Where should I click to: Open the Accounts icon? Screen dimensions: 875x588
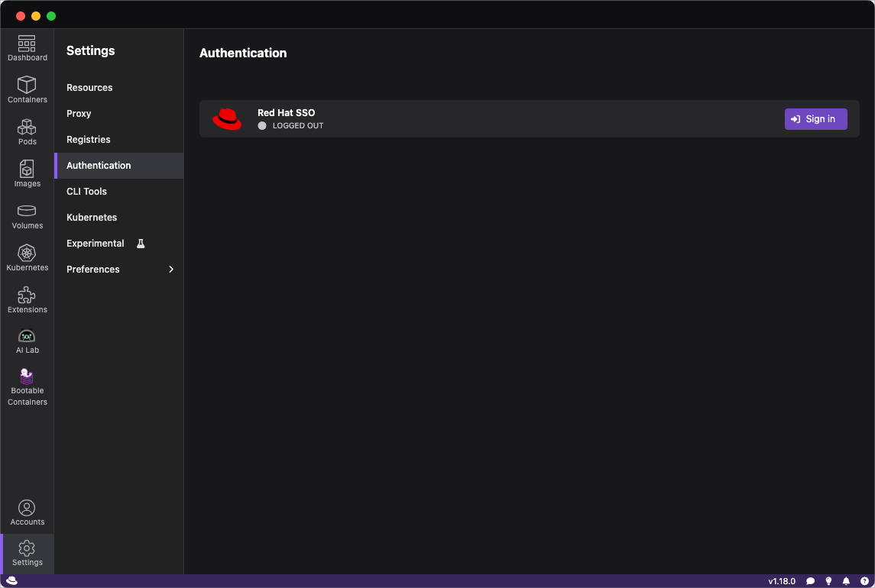[27, 512]
